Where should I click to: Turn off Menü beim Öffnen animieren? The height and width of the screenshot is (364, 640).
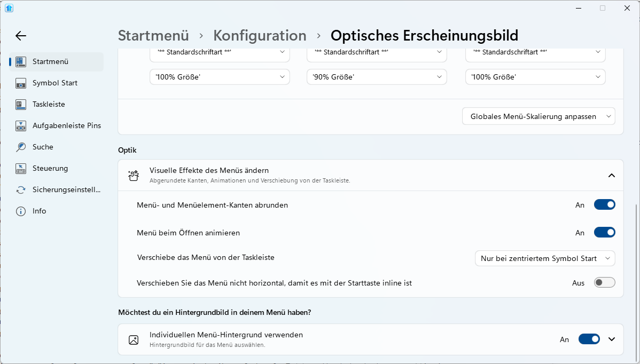[x=604, y=233]
